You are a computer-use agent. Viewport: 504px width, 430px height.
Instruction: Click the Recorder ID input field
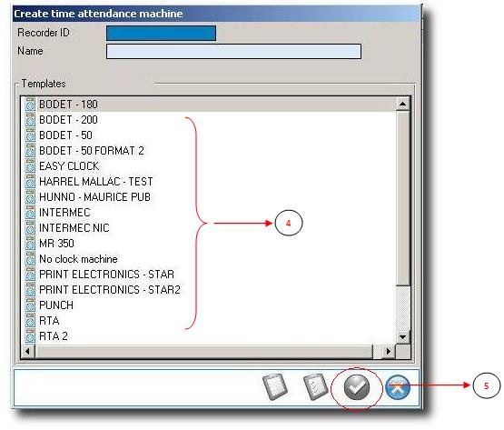161,33
